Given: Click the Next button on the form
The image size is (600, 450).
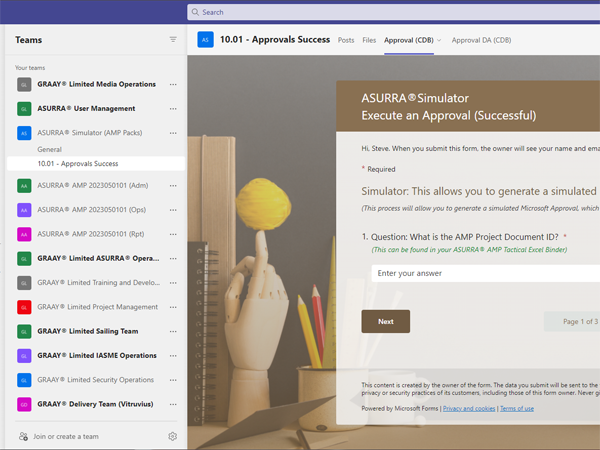Looking at the screenshot, I should coord(386,321).
